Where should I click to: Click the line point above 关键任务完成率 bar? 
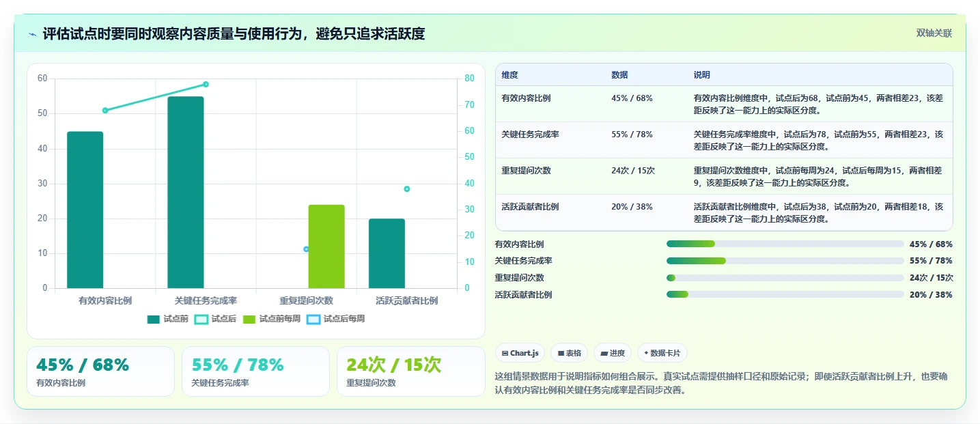click(x=206, y=85)
